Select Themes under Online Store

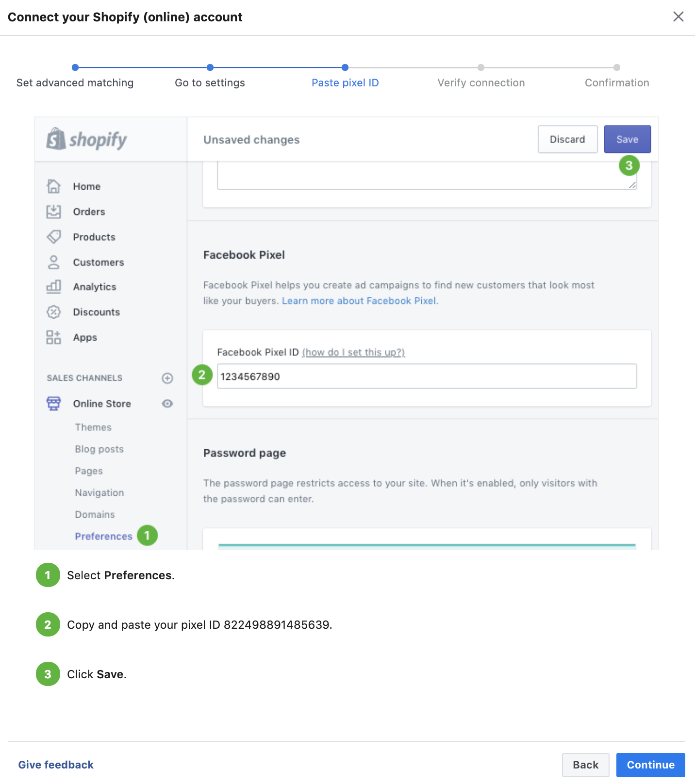[93, 427]
